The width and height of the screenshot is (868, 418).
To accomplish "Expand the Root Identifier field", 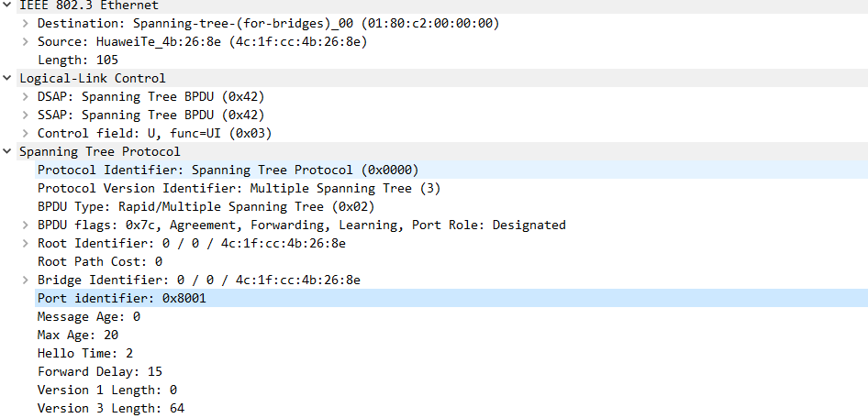I will (x=26, y=243).
